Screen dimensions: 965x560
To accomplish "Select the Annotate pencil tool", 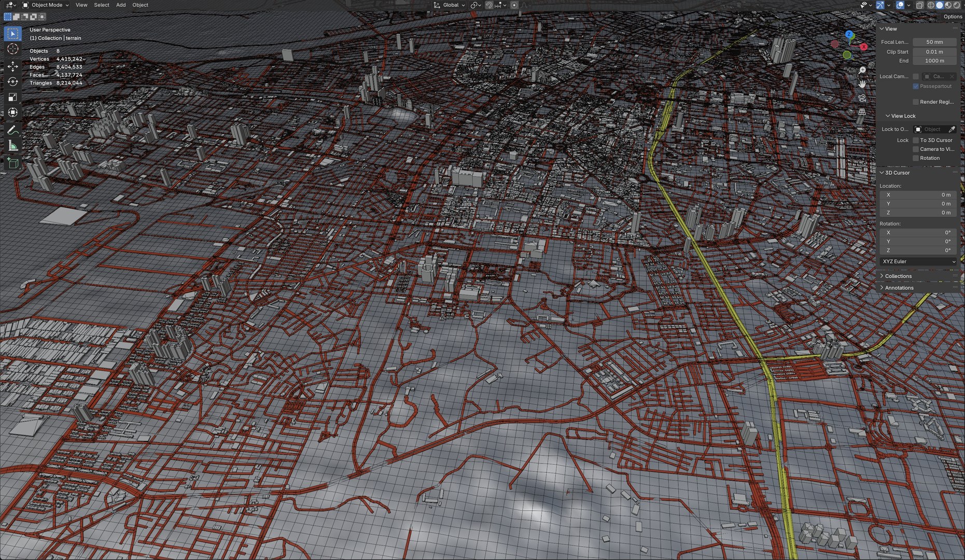I will [x=13, y=130].
